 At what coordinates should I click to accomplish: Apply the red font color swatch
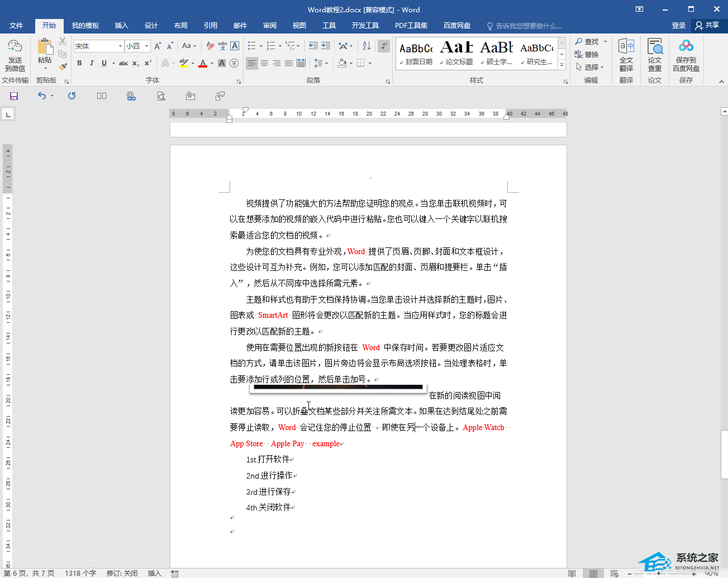point(203,64)
